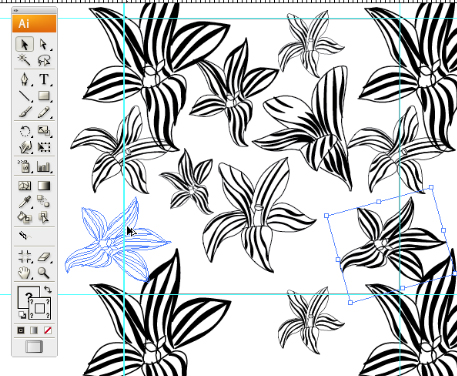Choose the Live Paint Bucket tool
The image size is (457, 376).
pos(25,217)
